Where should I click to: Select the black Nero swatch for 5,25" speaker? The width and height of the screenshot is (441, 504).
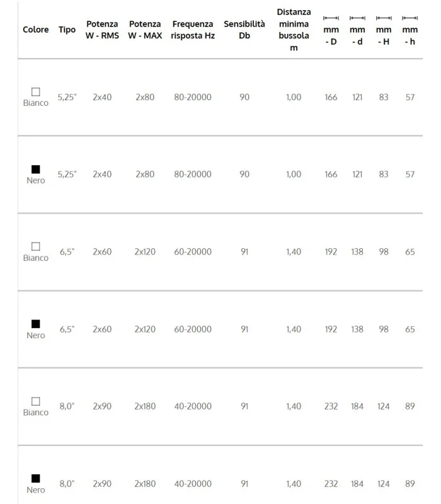point(36,169)
